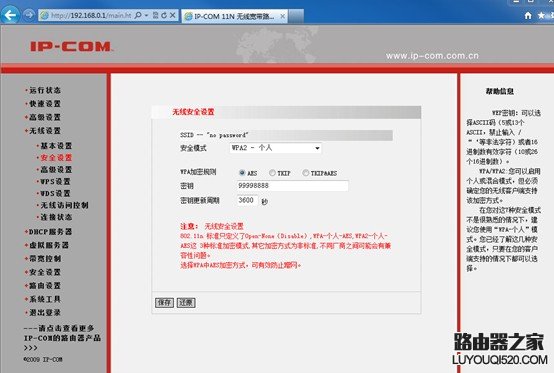This screenshot has width=554, height=373.
Task: Focus the key update period 3600 field
Action: click(x=247, y=200)
